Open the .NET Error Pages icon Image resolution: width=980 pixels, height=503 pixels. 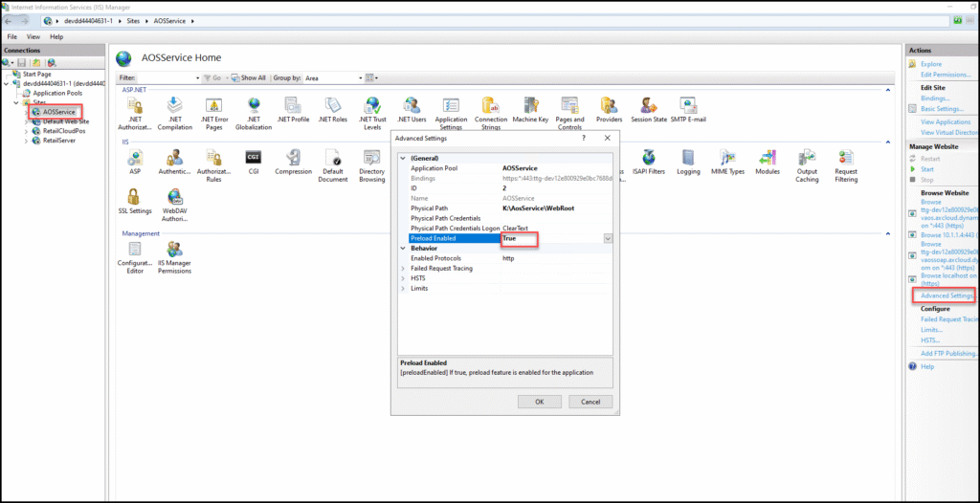tap(214, 114)
